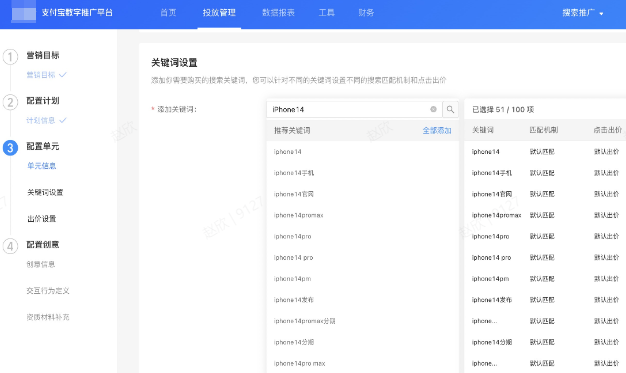Image resolution: width=626 pixels, height=373 pixels.
Task: Jump to 关键词设置 in sidebar
Action: (45, 192)
